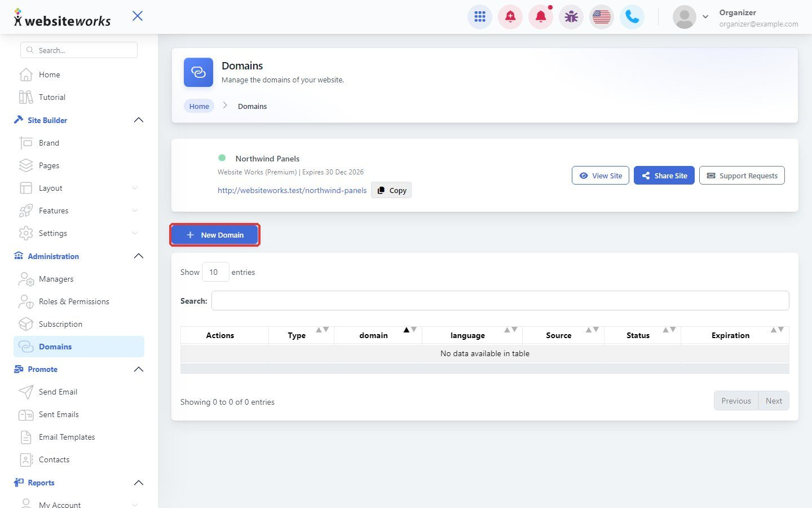Open notifications bell with red dot

click(x=541, y=17)
